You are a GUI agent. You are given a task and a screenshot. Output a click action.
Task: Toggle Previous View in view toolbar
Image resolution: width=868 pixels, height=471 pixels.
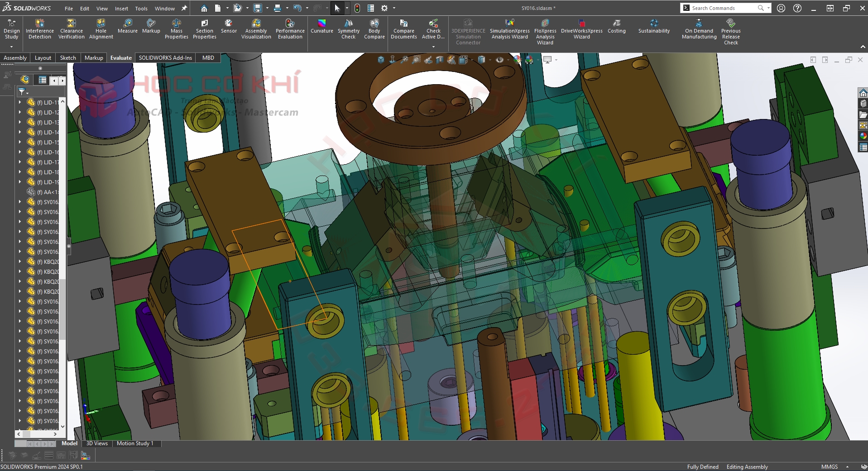(427, 60)
